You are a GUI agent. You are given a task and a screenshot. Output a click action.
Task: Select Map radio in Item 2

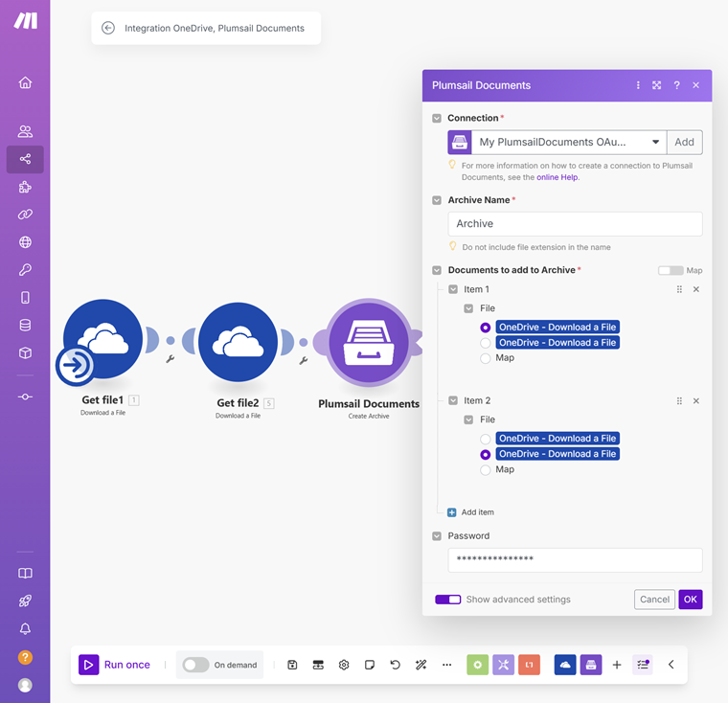pyautogui.click(x=486, y=470)
